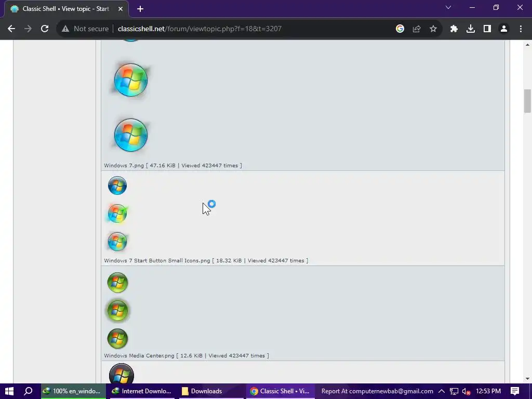The width and height of the screenshot is (532, 399).
Task: Go back to the previous page
Action: coord(11,29)
